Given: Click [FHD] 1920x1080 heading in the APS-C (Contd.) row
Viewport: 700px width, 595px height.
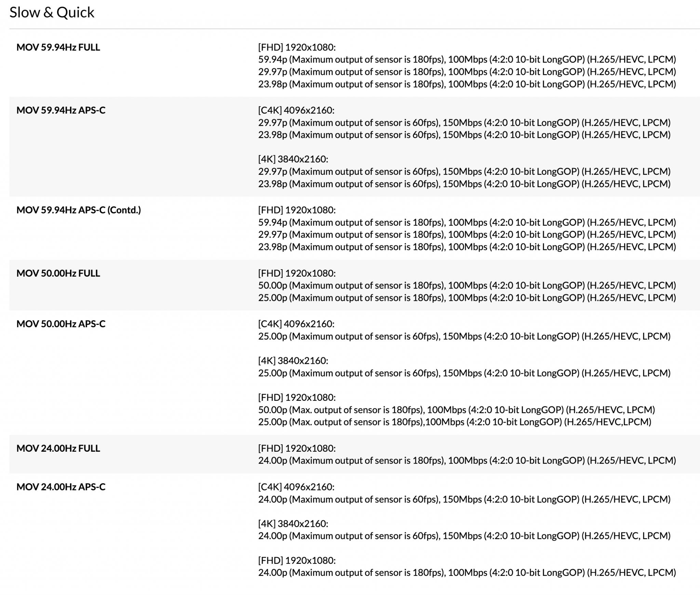Looking at the screenshot, I should pyautogui.click(x=297, y=210).
